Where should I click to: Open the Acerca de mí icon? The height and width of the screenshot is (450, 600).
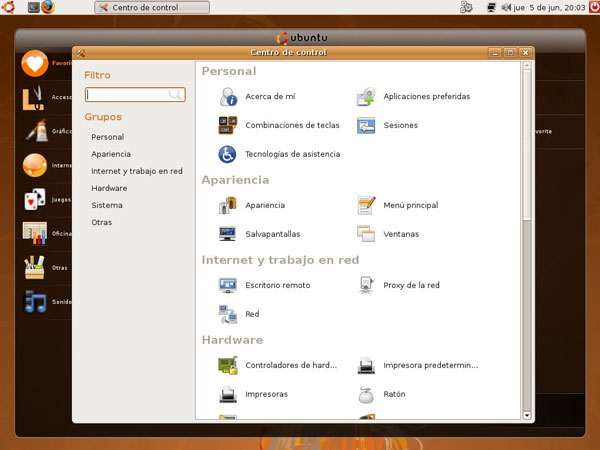click(x=228, y=96)
